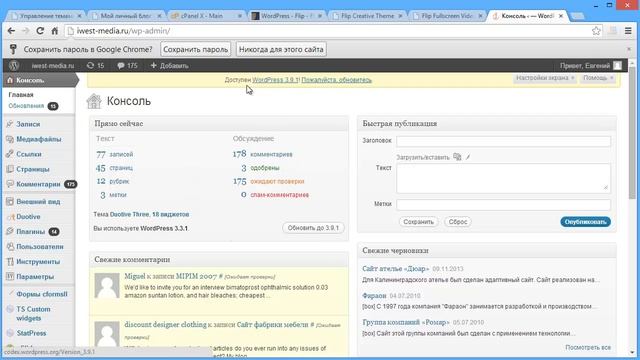Image resolution: width=640 pixels, height=360 pixels.
Task: Open StatPress in the sidebar
Action: tap(31, 333)
